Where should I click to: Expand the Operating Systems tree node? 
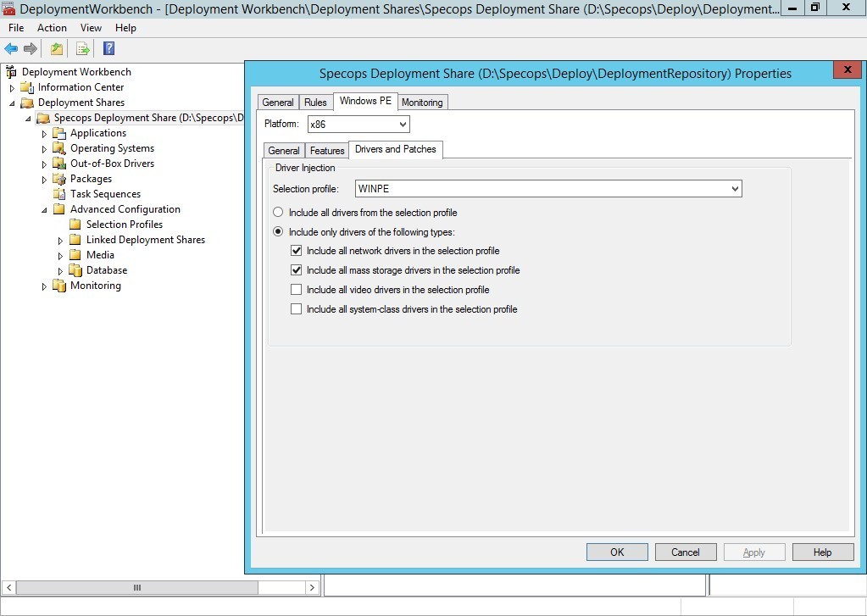(44, 149)
